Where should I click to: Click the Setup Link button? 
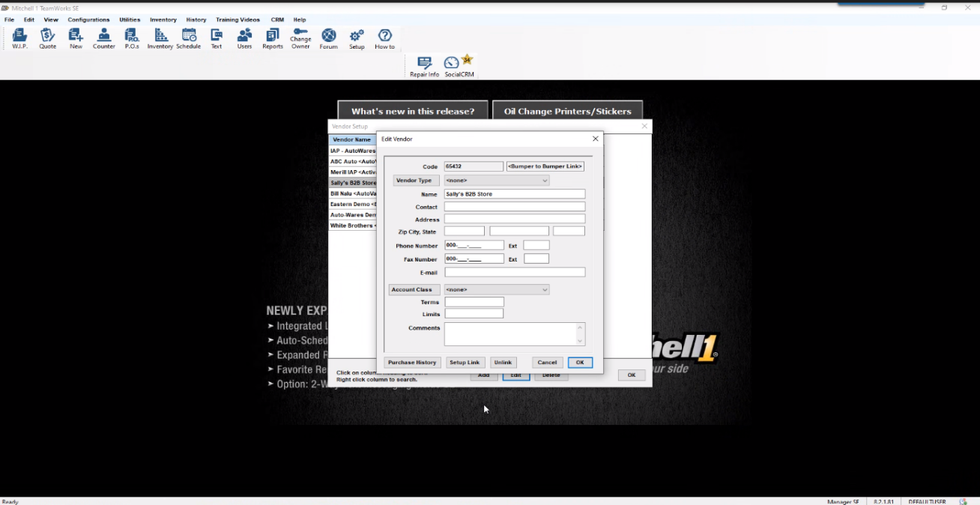coord(465,363)
